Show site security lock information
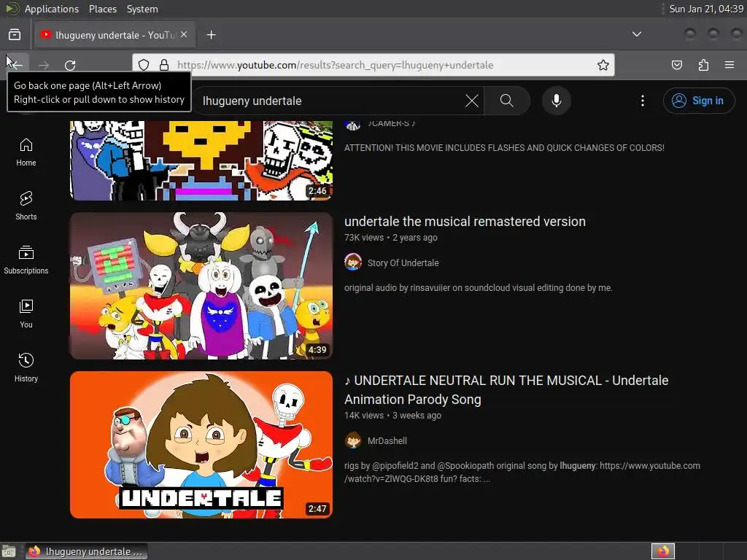747x560 pixels. coord(164,65)
